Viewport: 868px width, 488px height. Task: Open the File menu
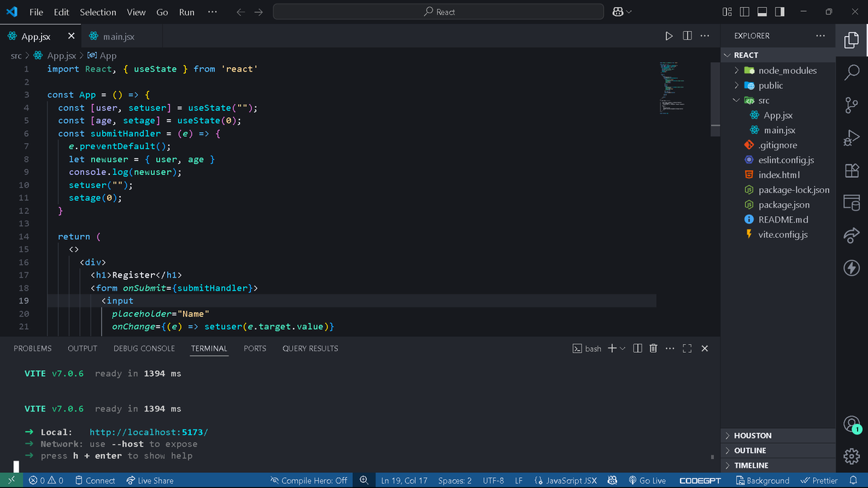coord(36,12)
